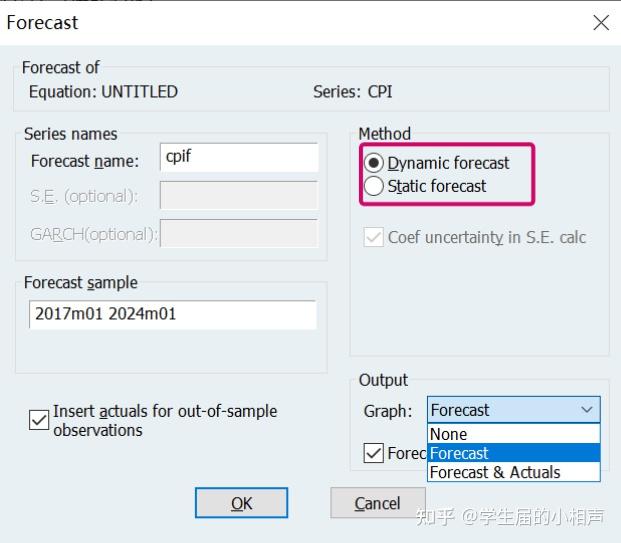Close the Forecast dialog window

pyautogui.click(x=601, y=22)
